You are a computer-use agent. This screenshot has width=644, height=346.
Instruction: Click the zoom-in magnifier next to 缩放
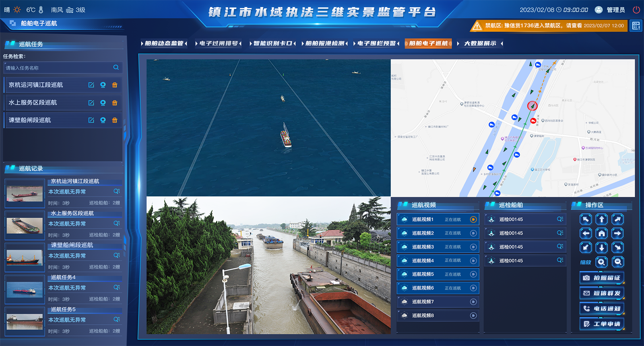click(601, 262)
